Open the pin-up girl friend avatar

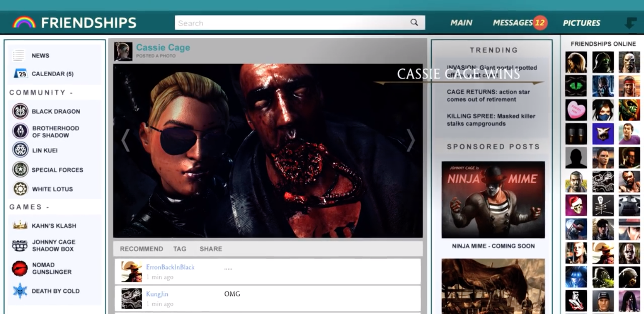(576, 300)
